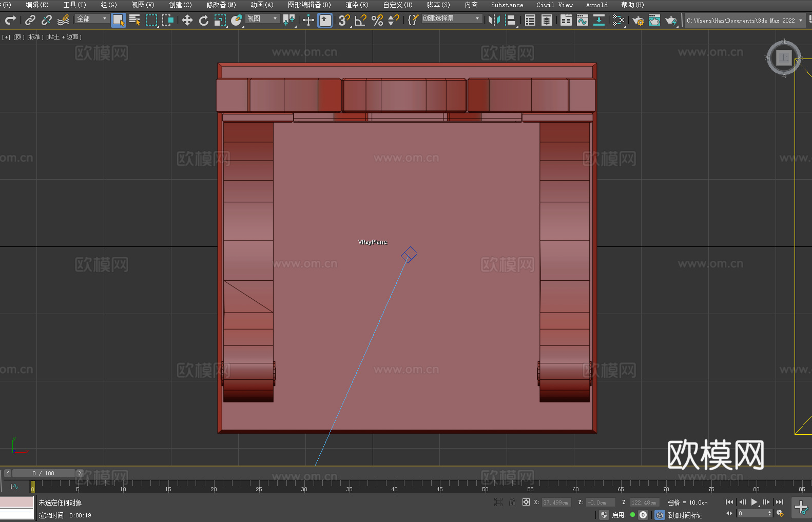Click the ViewCube top face
The image size is (812, 522).
point(784,57)
